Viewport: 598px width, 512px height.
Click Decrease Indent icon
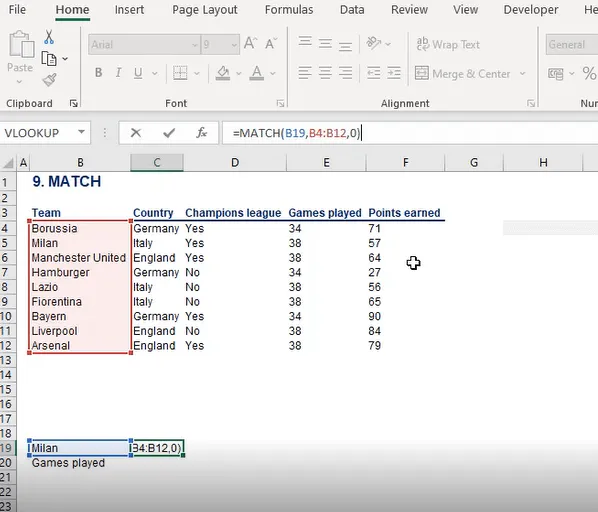(x=373, y=72)
